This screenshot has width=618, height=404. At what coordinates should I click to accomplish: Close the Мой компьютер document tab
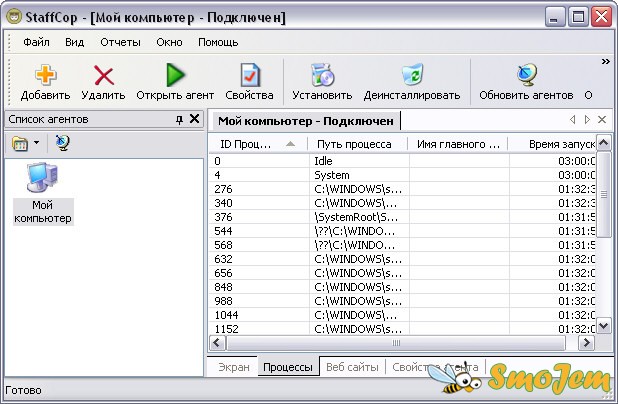pos(602,119)
